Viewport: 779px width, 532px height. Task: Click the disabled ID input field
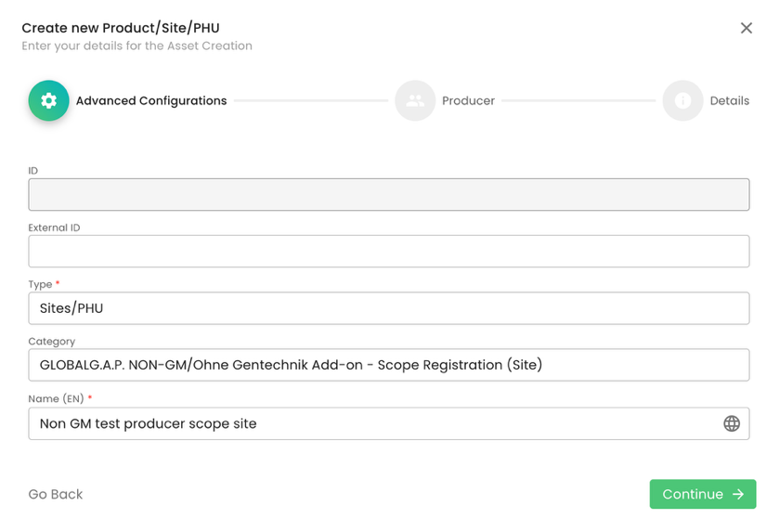pyautogui.click(x=388, y=195)
